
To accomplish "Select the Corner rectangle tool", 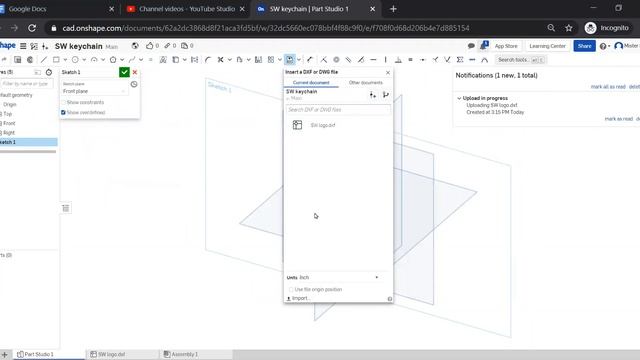I will pos(56,60).
